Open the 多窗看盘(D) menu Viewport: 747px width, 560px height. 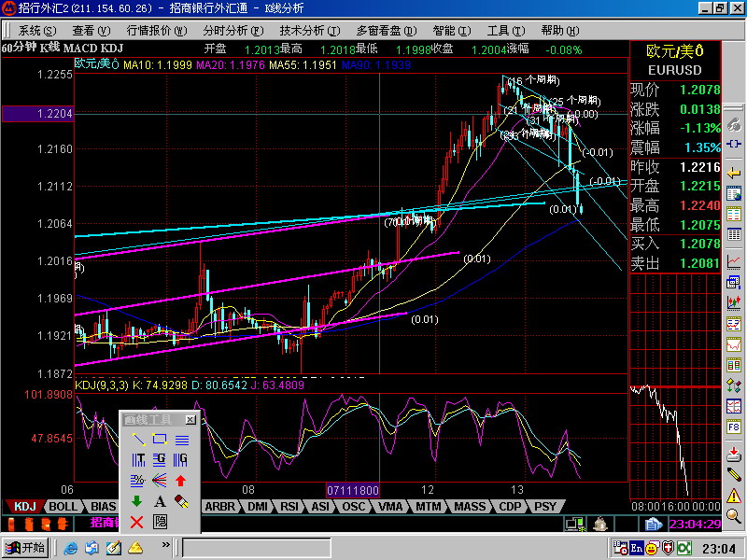point(387,31)
